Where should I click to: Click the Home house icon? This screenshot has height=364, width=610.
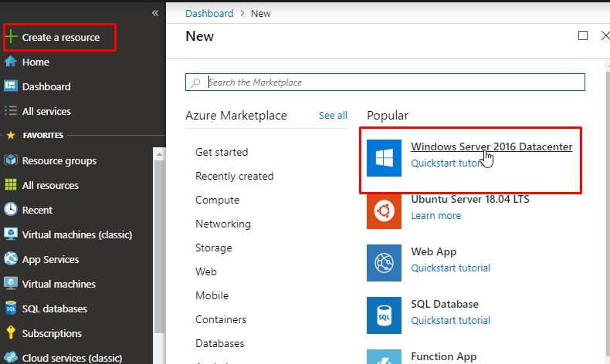click(x=11, y=62)
